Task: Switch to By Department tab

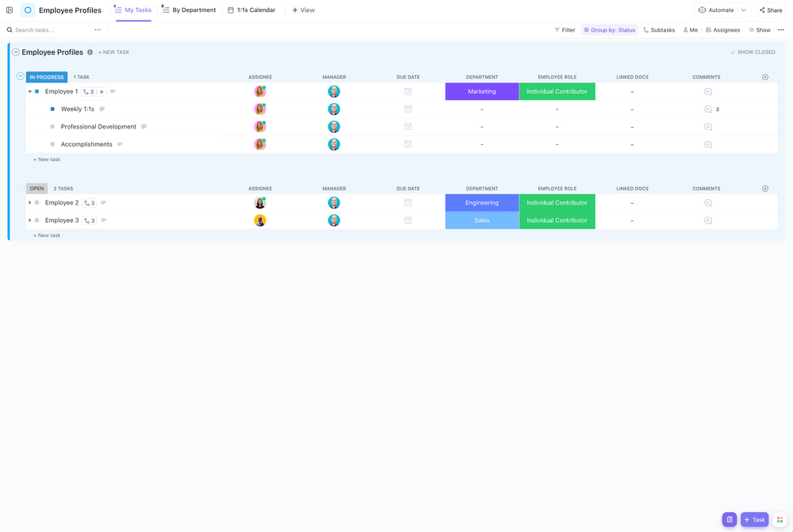Action: [189, 10]
